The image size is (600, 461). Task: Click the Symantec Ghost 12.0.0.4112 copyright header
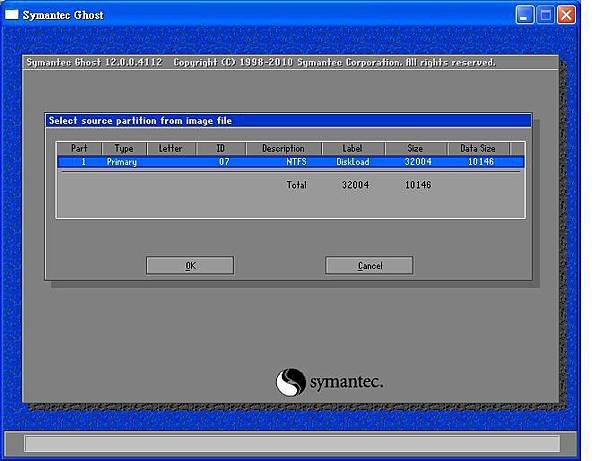261,62
